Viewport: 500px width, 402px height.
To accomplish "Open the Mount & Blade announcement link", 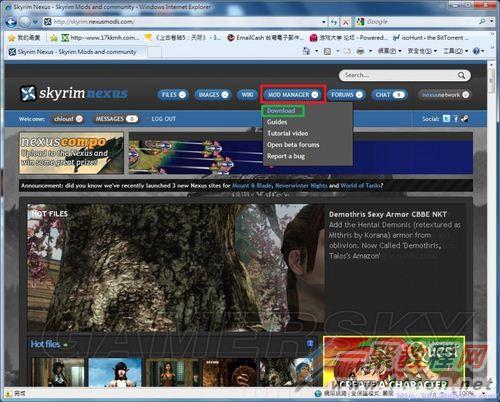I will [x=252, y=186].
